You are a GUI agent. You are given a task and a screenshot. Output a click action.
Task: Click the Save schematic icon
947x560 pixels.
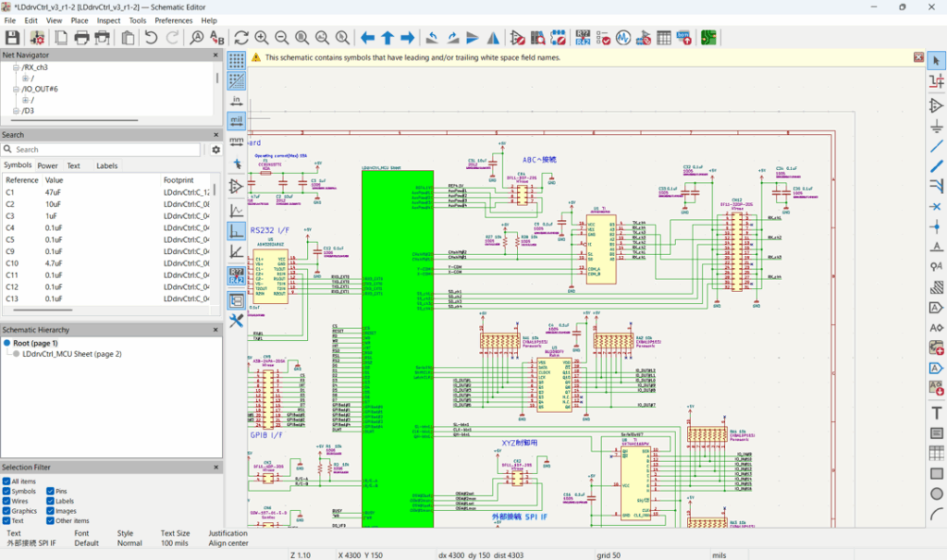[x=12, y=37]
